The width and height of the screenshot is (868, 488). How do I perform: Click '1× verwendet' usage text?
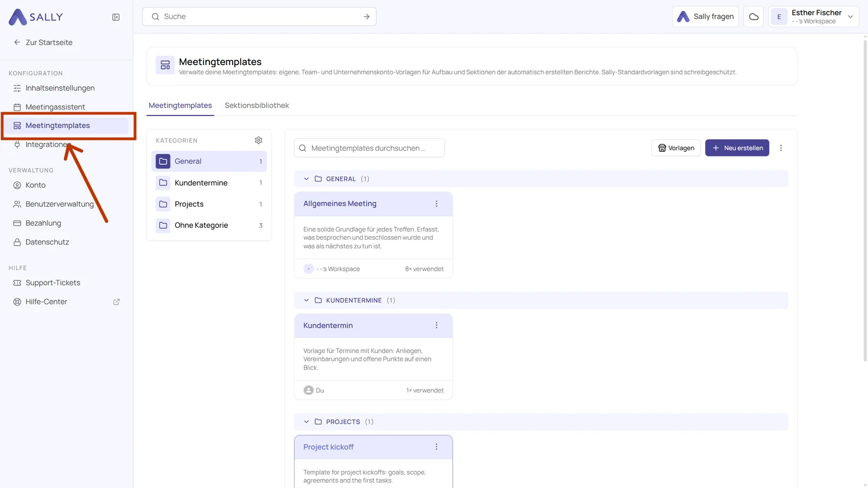tap(425, 390)
